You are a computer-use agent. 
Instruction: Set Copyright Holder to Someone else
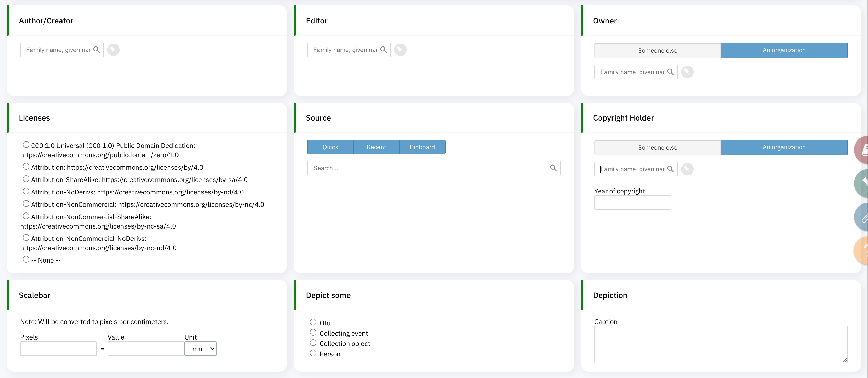[x=658, y=147]
